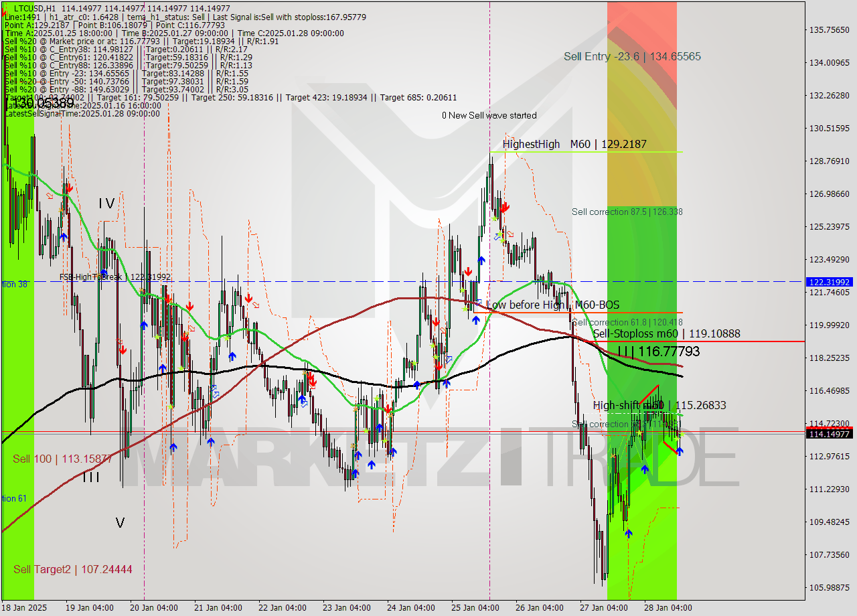This screenshot has width=857, height=616.
Task: Select the 'Entry -88: 149.63029' info line
Action: pos(126,89)
